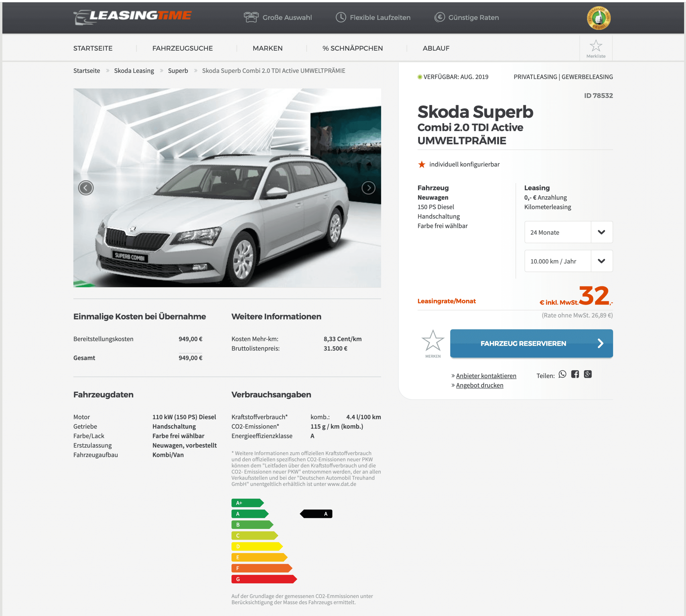Screen dimensions: 686x616
Task: Click Gesamt 949,00 € total value
Action: tap(190, 358)
